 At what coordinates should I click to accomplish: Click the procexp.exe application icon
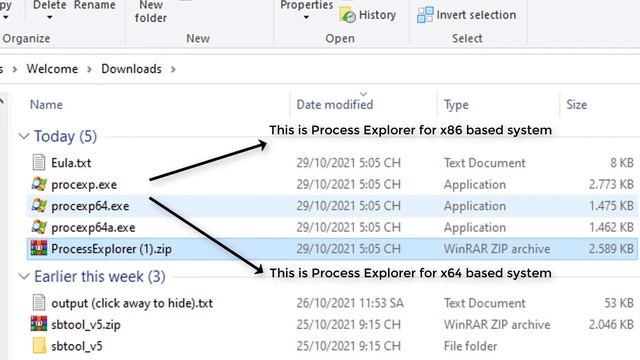(x=39, y=184)
